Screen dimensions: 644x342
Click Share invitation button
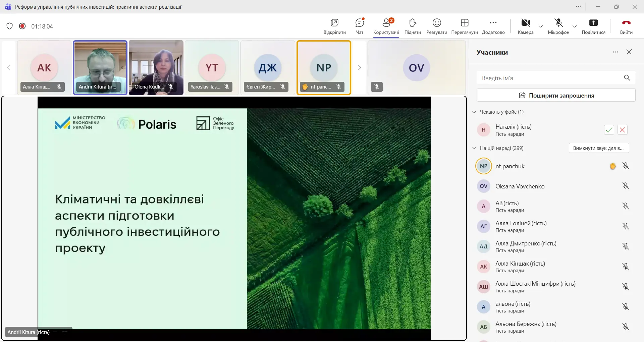(x=556, y=95)
